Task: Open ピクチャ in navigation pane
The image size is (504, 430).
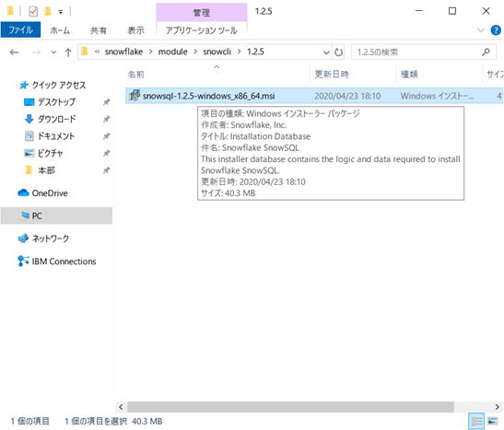Action: coord(43,153)
